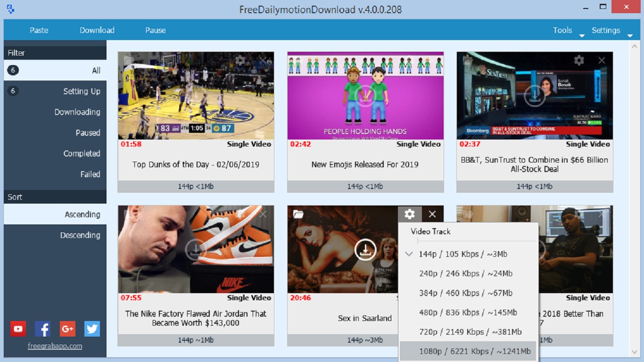Screen dimensions: 644x362
Task: Sort the videos in Descending order
Action: [55, 235]
